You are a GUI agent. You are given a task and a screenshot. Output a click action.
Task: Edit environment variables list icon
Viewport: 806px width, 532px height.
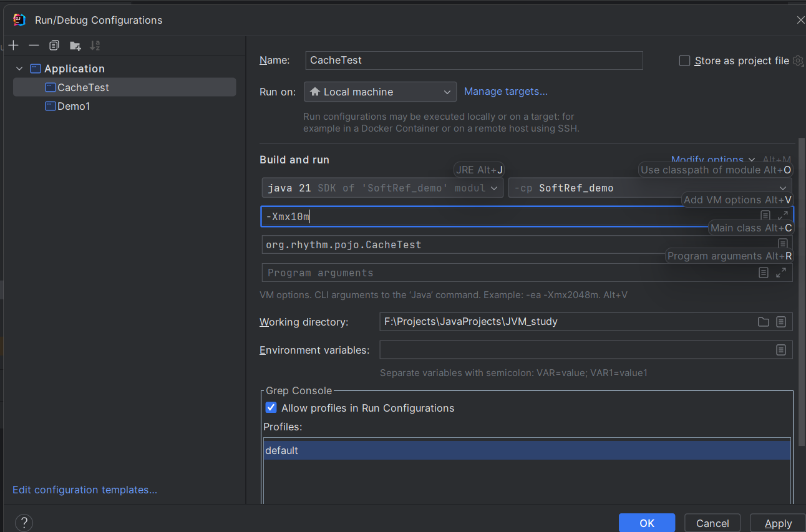pos(781,350)
